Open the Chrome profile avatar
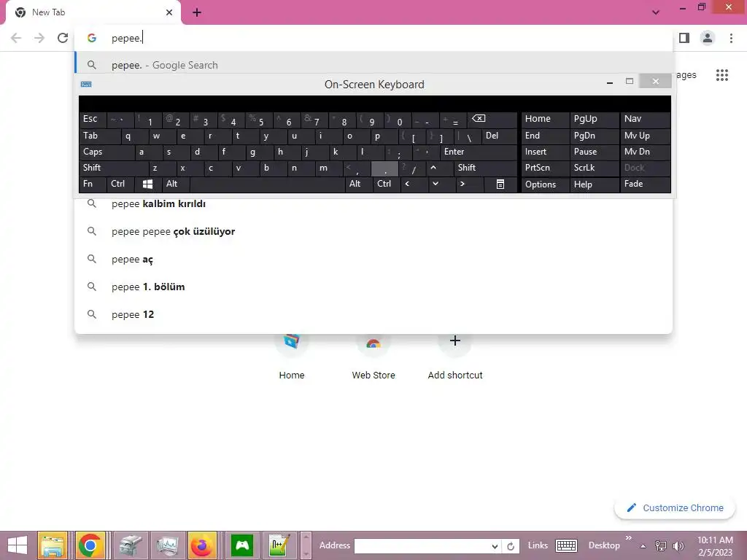Screen dimensions: 747x560 click(x=708, y=38)
